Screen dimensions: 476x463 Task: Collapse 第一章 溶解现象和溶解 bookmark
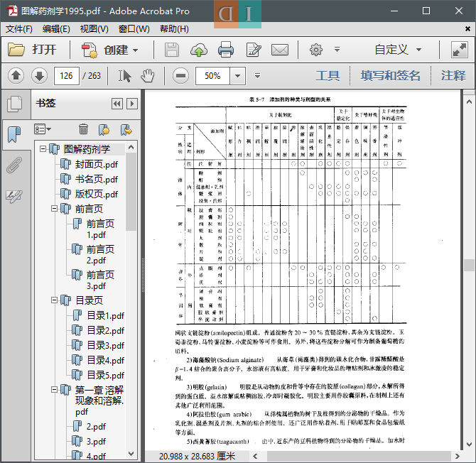click(54, 390)
